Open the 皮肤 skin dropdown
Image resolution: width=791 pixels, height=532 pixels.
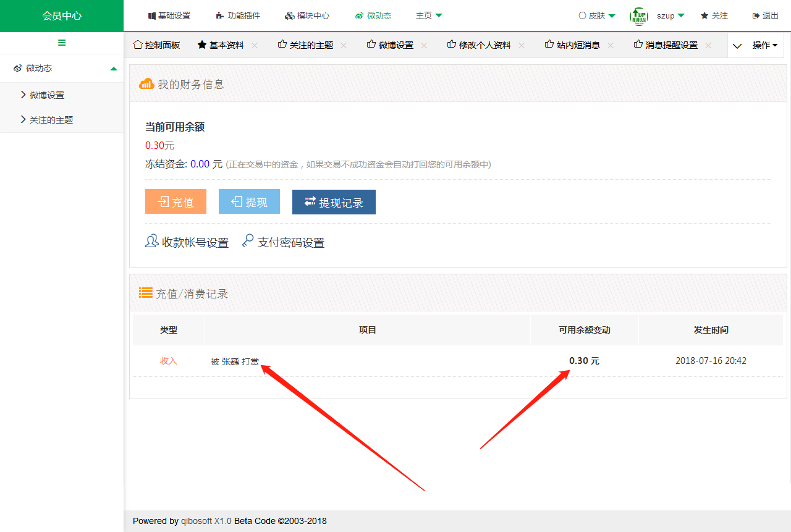596,16
